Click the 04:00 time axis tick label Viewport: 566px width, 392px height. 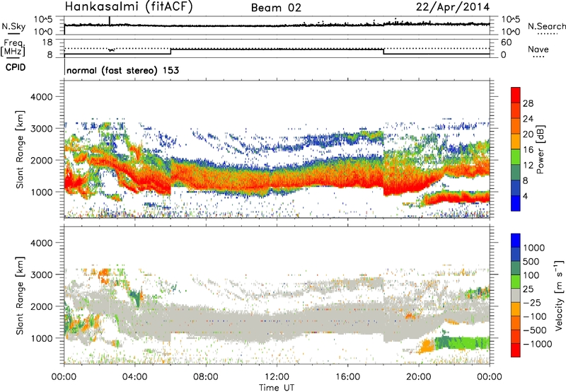134,377
